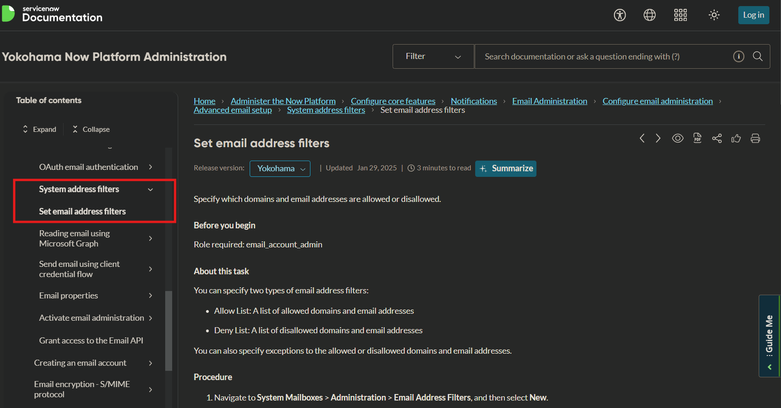Open Grant access to the Email API

click(x=91, y=340)
